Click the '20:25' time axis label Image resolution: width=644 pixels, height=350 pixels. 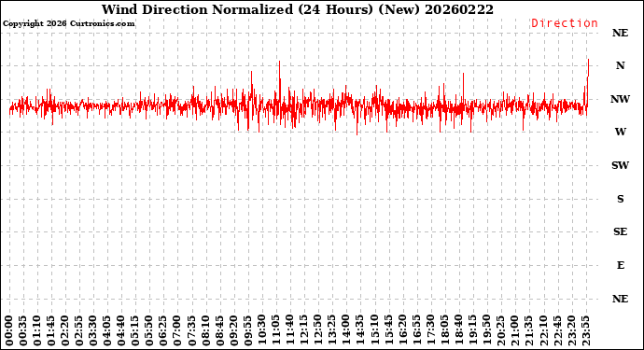500,330
